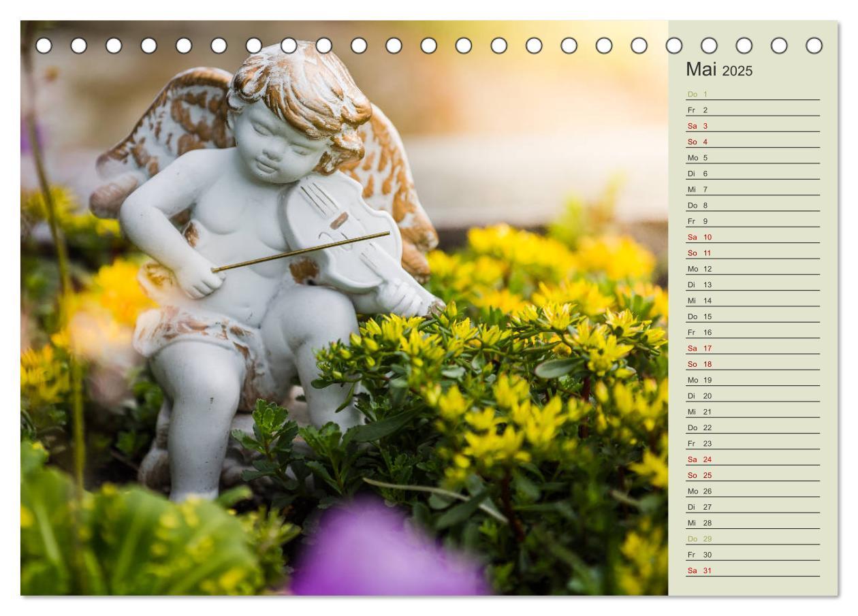Select the 'Sa 24' calendar row
Screen dimensions: 858x616
(752, 459)
